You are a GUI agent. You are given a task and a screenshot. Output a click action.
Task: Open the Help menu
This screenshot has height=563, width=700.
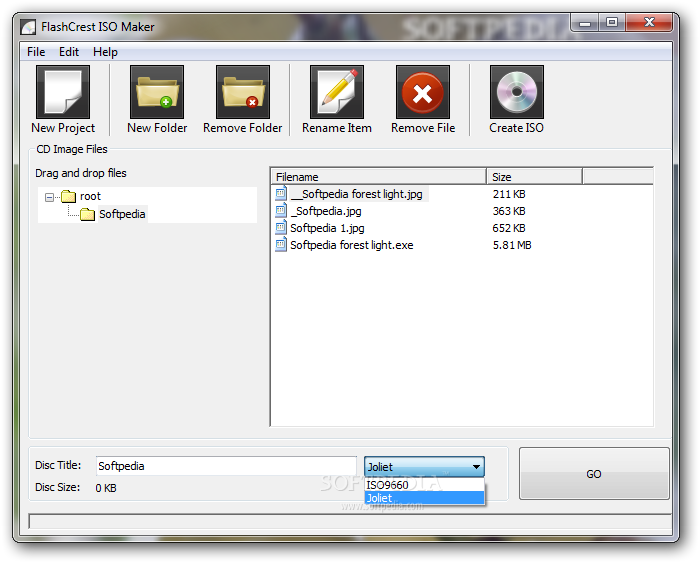pyautogui.click(x=105, y=52)
